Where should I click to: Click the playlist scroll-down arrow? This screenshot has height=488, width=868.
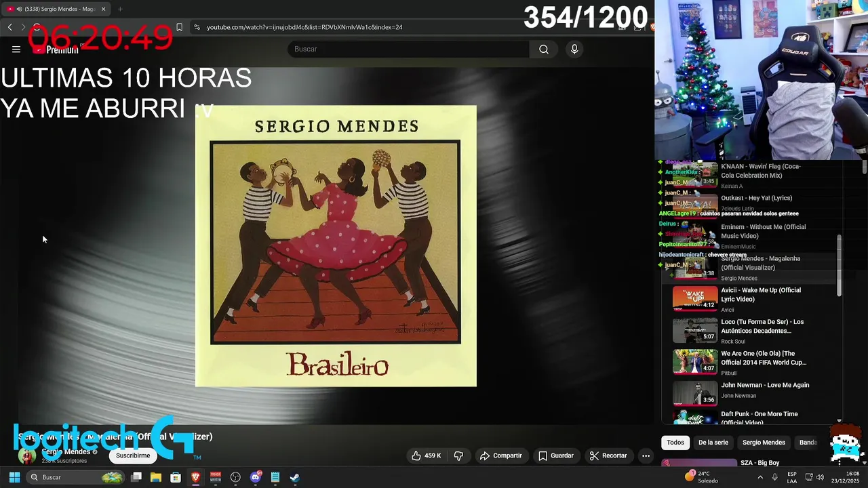840,421
